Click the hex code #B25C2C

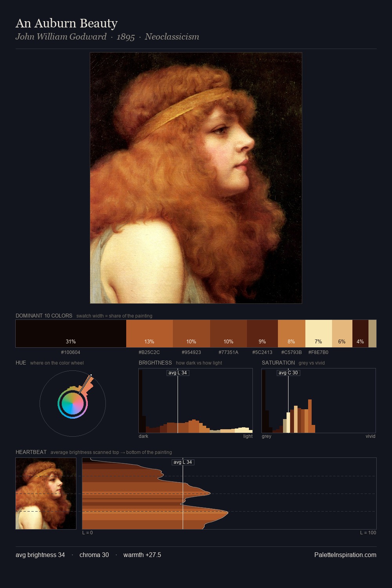point(149,352)
